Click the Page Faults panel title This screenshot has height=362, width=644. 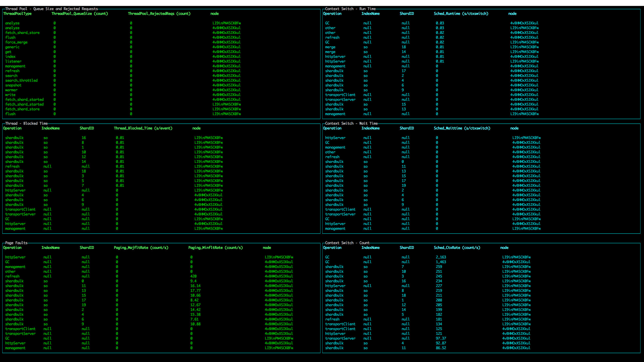click(16, 243)
